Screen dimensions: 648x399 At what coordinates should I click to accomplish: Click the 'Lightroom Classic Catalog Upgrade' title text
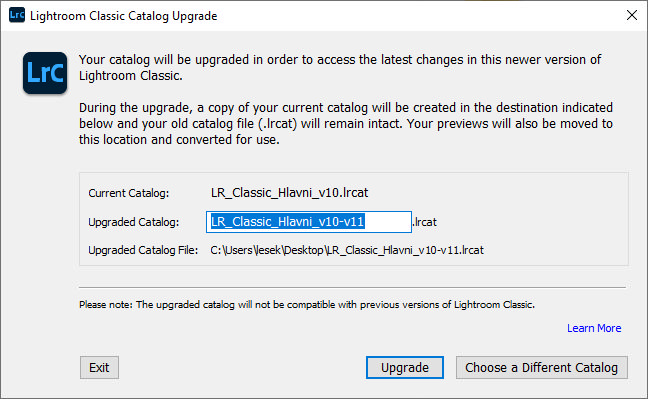click(x=124, y=16)
